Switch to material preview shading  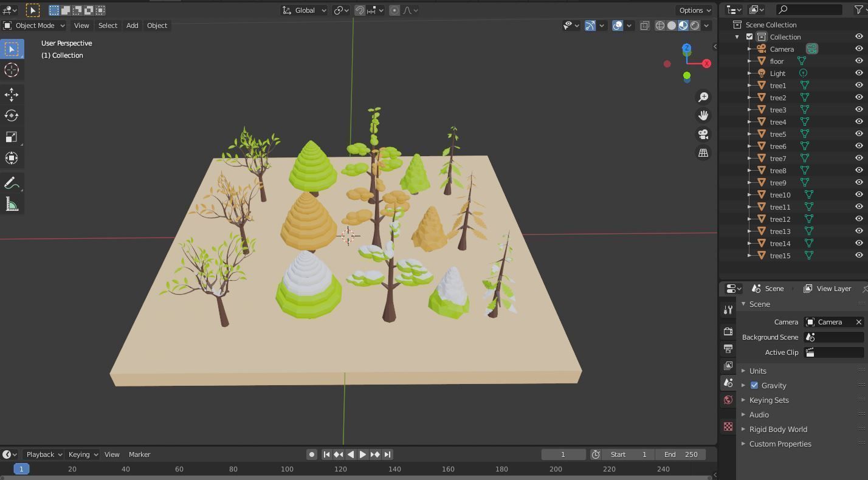pos(683,26)
